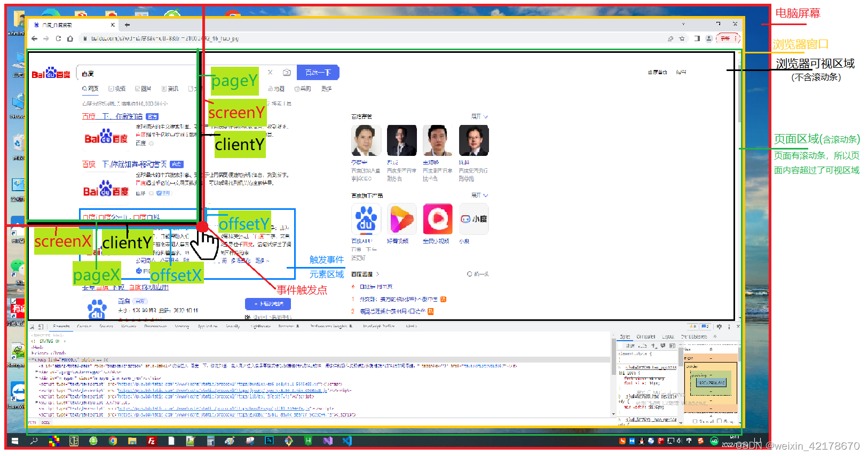The width and height of the screenshot is (868, 456).
Task: Show more DevTools style pane tabs
Action: tap(715, 337)
